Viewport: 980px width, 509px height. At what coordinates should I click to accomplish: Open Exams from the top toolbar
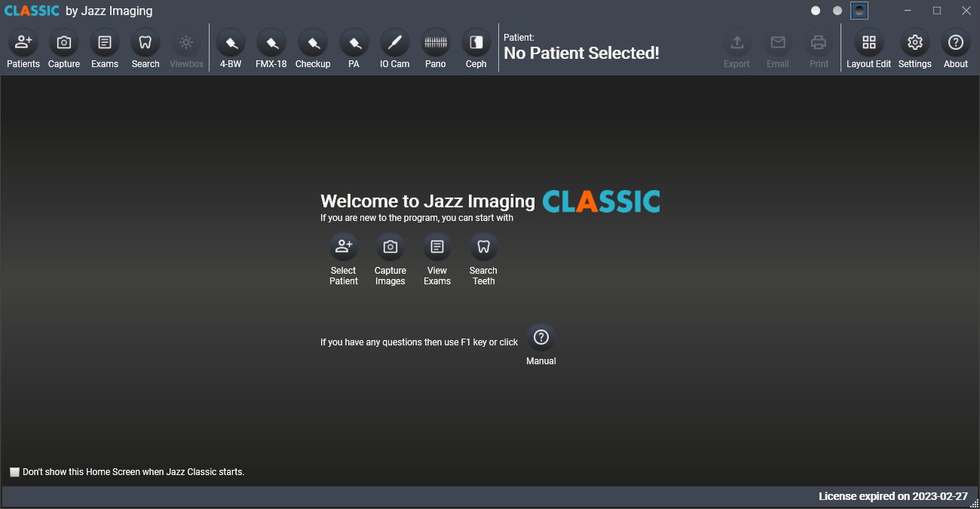click(105, 43)
